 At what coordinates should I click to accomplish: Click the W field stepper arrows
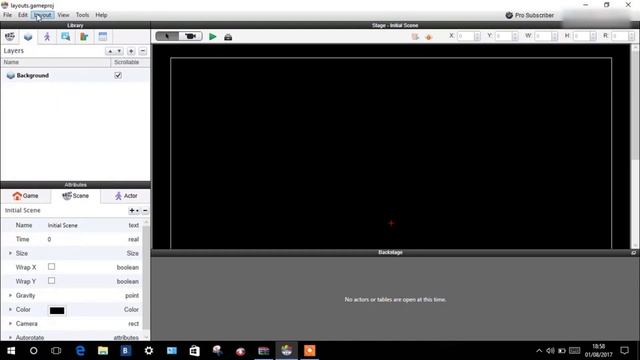(554, 36)
